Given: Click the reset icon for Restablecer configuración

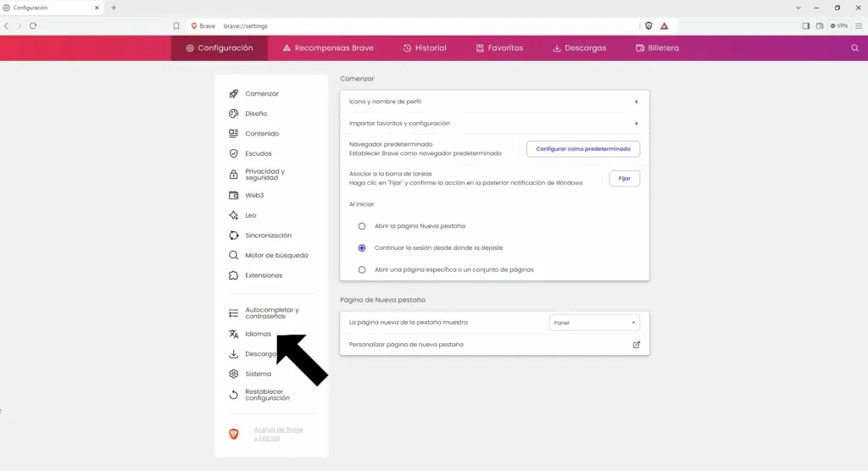Looking at the screenshot, I should click(x=234, y=395).
